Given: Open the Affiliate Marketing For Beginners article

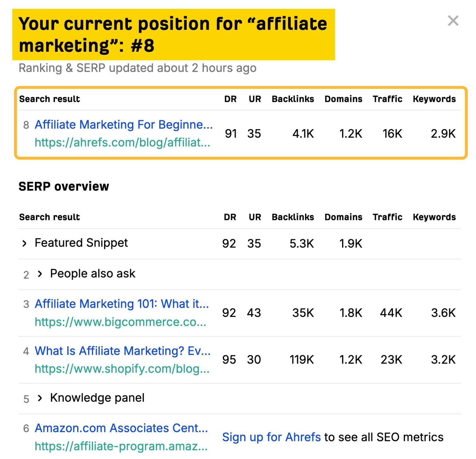Looking at the screenshot, I should (x=123, y=125).
